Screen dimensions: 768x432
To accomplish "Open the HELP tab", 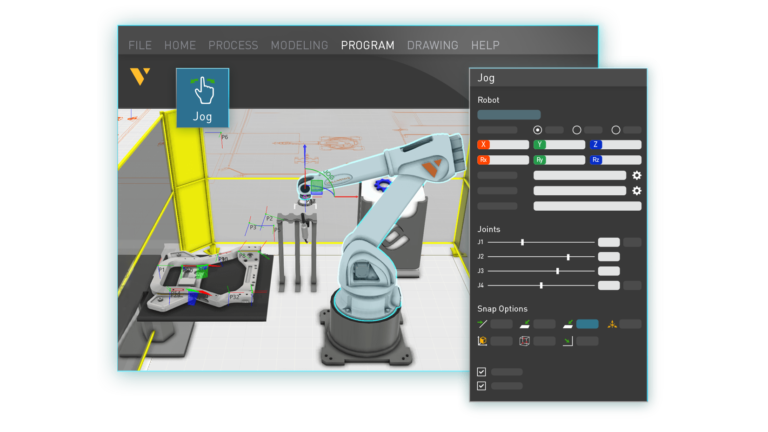I will click(x=485, y=45).
